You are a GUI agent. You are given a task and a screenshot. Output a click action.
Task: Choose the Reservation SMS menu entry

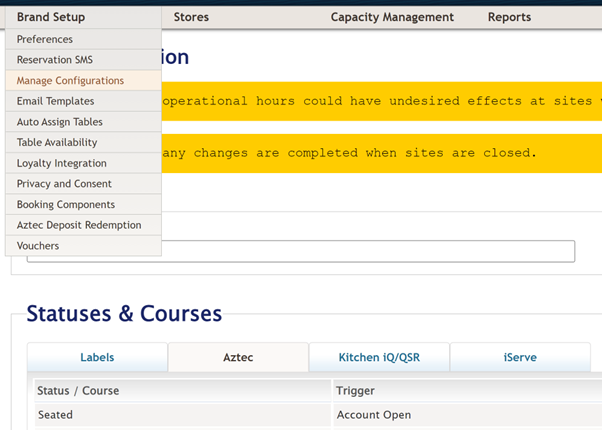[x=83, y=60]
